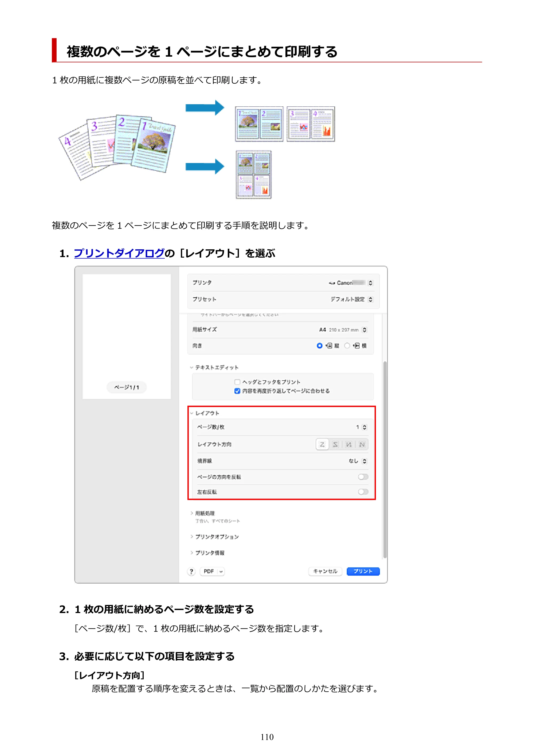The height and width of the screenshot is (756, 534).
Task: Click the Canon printer icon
Action: [332, 283]
